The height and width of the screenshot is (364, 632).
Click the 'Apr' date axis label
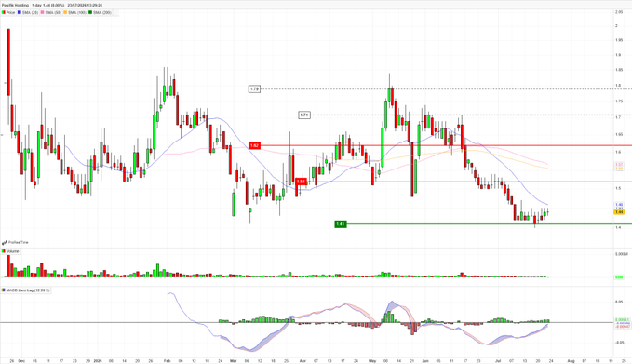pyautogui.click(x=303, y=361)
